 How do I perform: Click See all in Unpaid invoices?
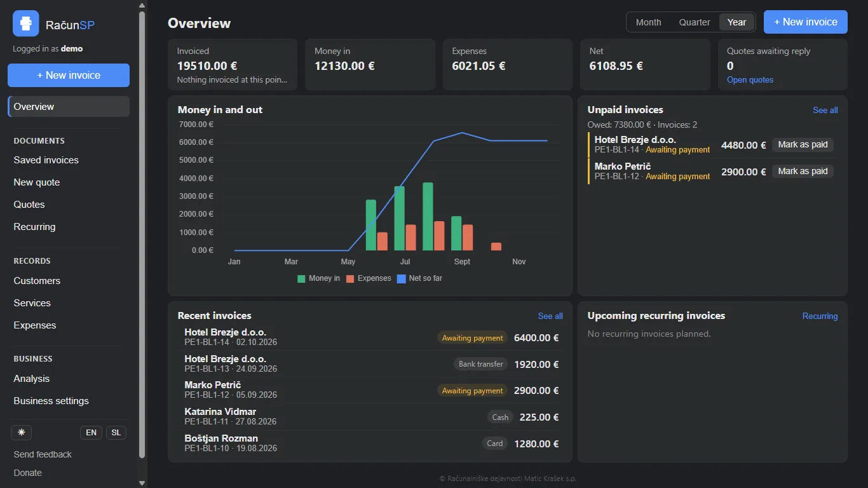pyautogui.click(x=825, y=110)
